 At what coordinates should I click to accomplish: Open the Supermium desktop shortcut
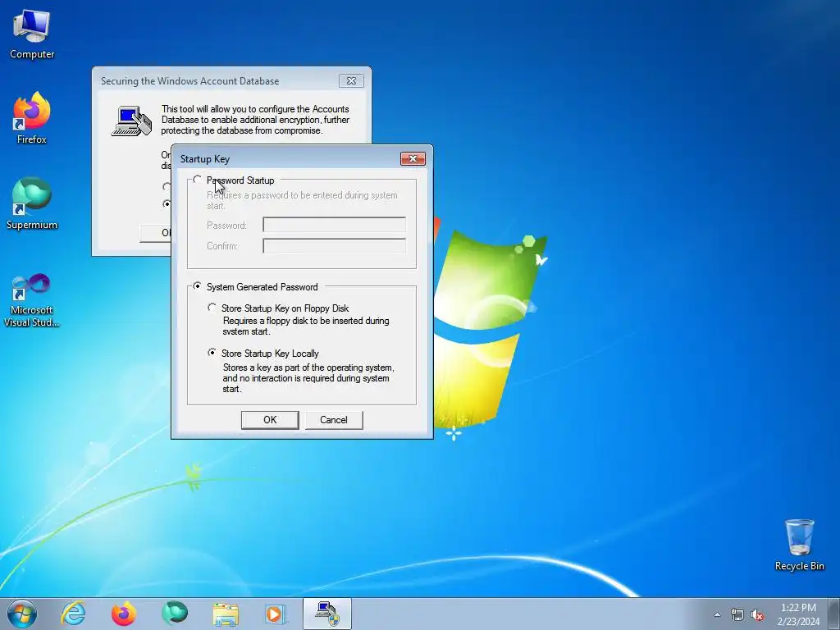pos(32,203)
